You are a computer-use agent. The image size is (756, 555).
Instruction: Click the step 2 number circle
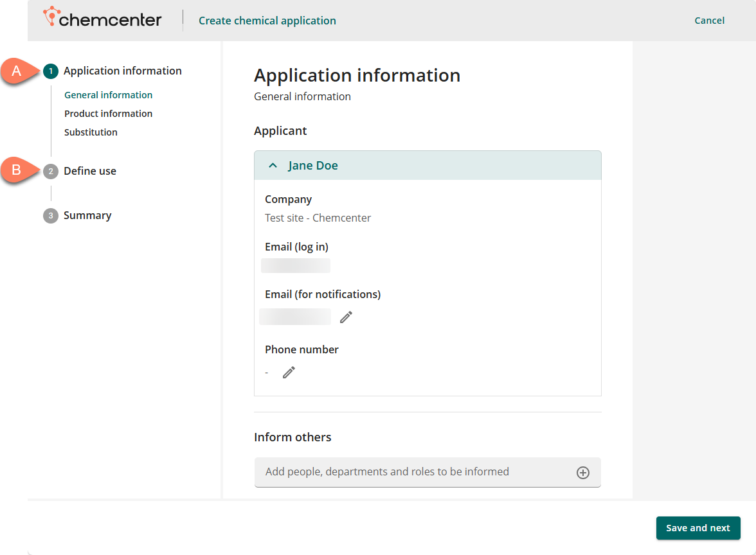[x=51, y=172]
